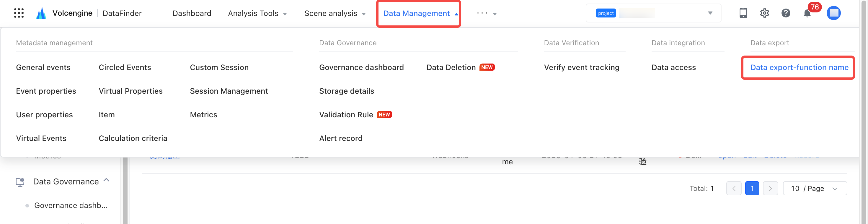Select page 1 in pagination

[x=752, y=188]
